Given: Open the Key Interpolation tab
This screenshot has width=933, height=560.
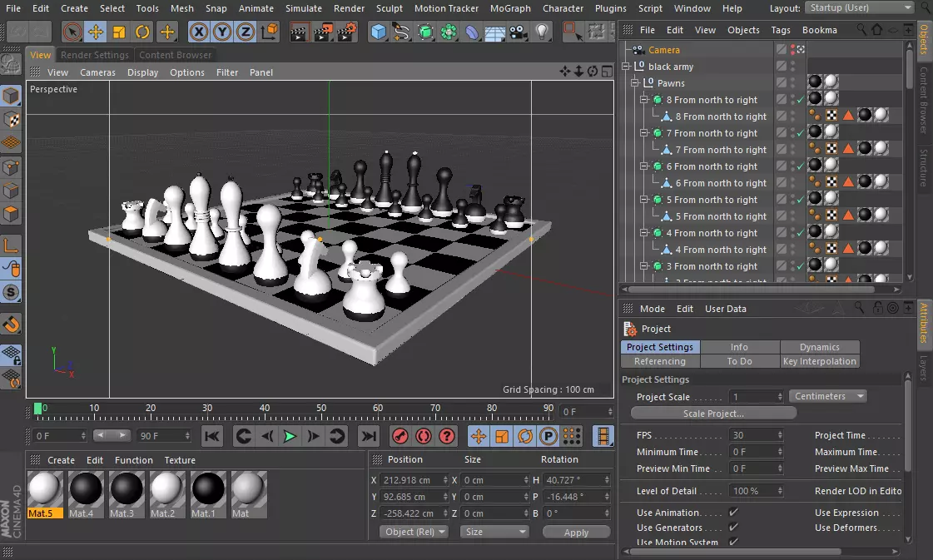Looking at the screenshot, I should pos(819,361).
